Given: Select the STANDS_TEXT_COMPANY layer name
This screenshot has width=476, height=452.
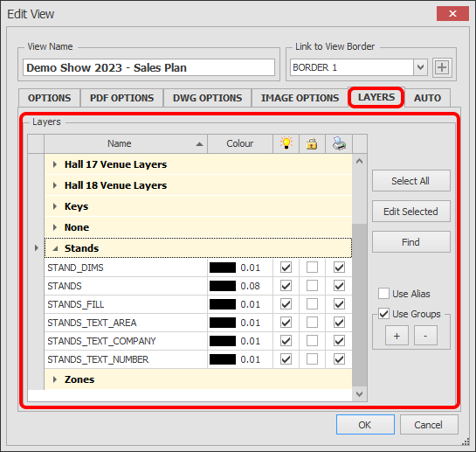Looking at the screenshot, I should coord(101,341).
